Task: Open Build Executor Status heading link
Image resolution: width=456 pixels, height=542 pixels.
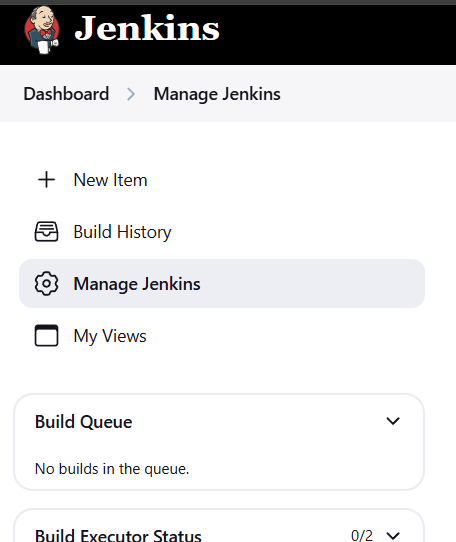Action: coord(118,535)
